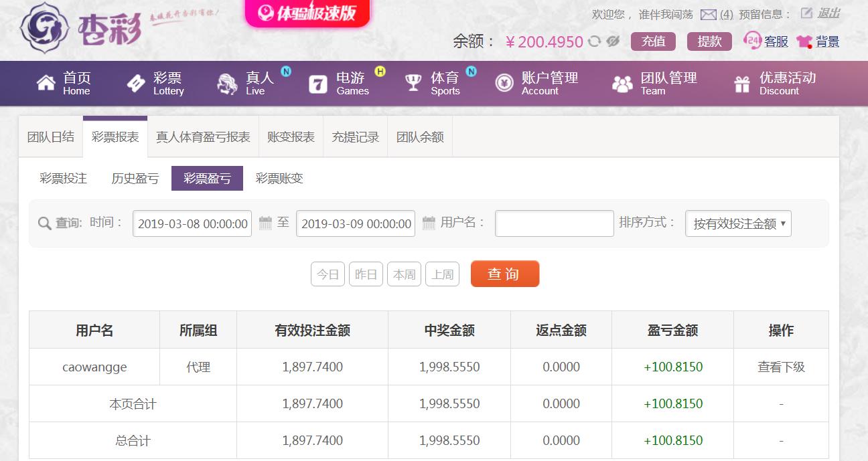
Task: Switch to 彩票报表 tab
Action: pyautogui.click(x=115, y=137)
